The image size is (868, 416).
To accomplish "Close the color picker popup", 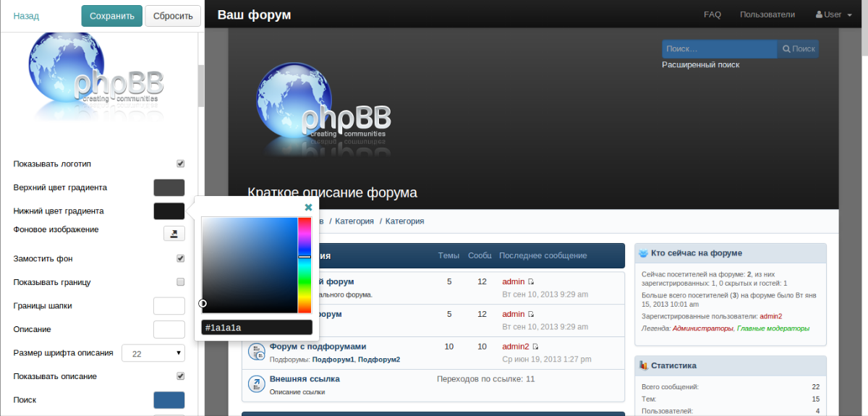I will coord(308,207).
